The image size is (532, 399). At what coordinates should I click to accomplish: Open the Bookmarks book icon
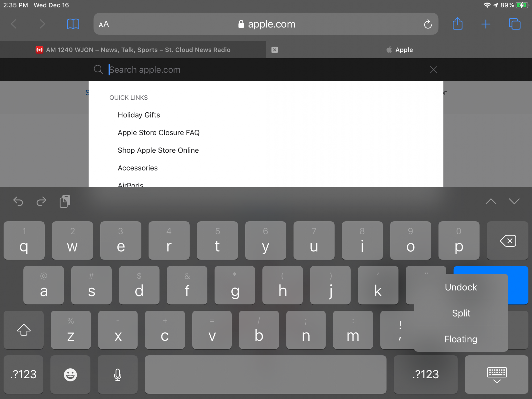pyautogui.click(x=73, y=24)
